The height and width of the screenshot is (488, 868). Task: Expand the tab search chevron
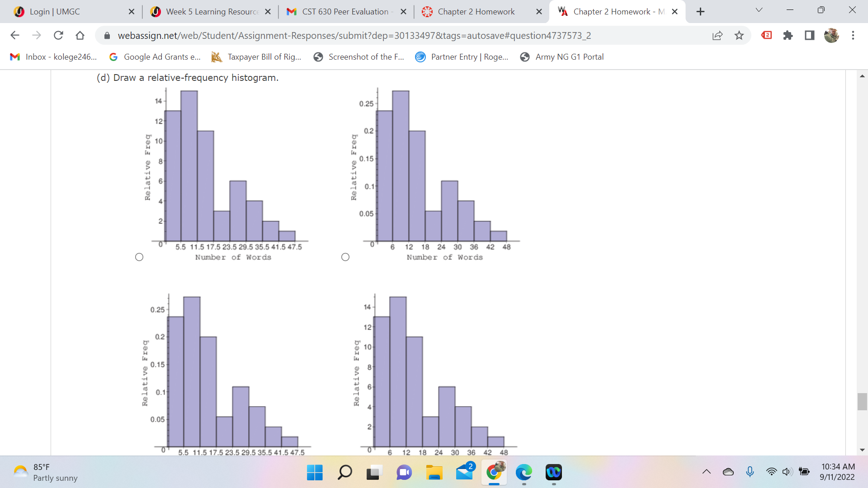759,10
